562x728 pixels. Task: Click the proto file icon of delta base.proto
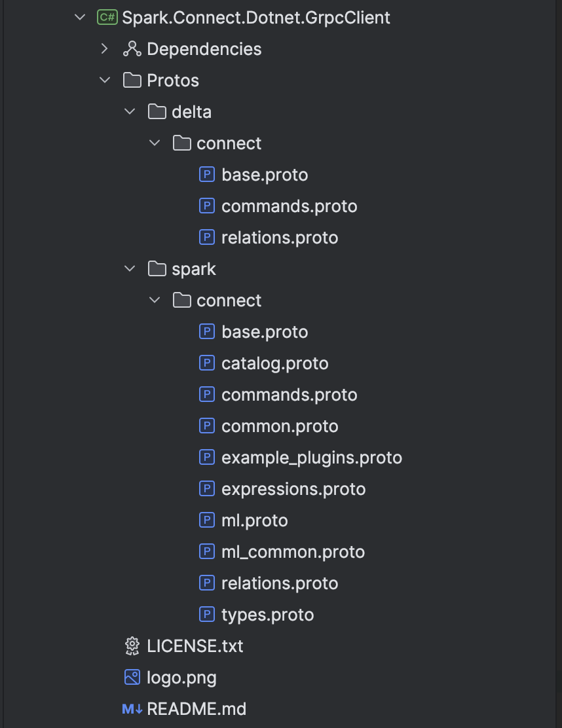[207, 175]
